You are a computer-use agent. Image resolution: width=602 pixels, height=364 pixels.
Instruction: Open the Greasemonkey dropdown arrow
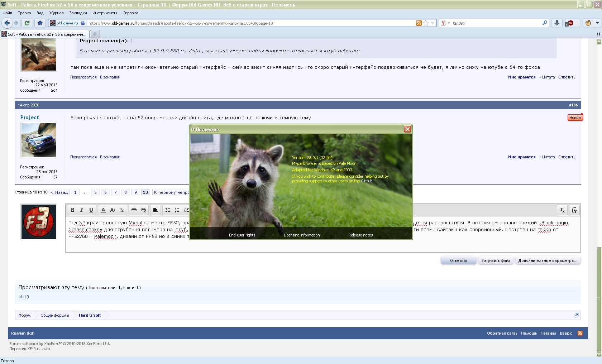point(597,23)
